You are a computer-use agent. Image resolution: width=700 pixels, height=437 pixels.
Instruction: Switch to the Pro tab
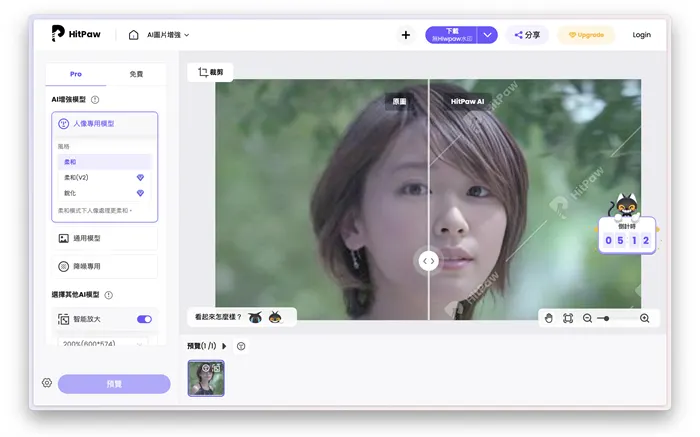coord(76,74)
